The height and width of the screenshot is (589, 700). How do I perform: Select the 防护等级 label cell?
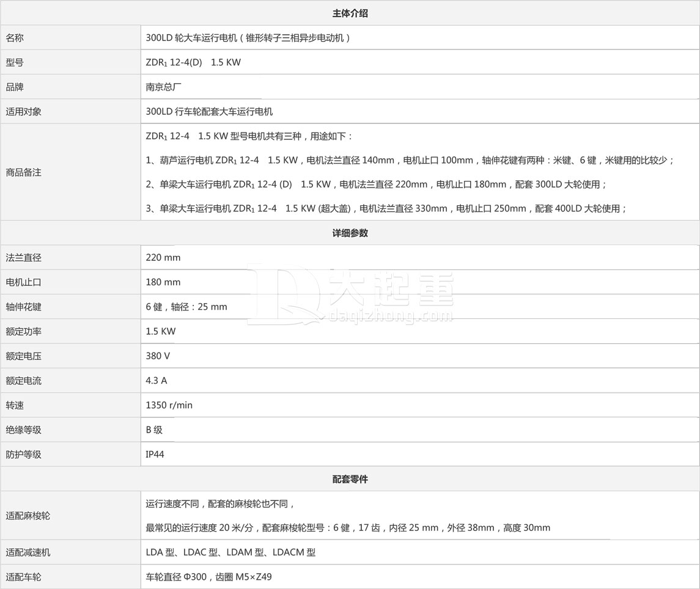click(70, 454)
